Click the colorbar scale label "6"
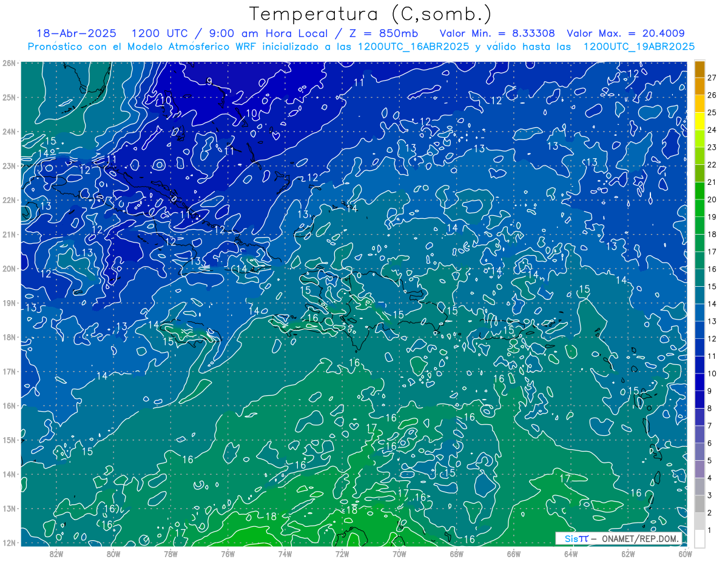 coord(710,444)
